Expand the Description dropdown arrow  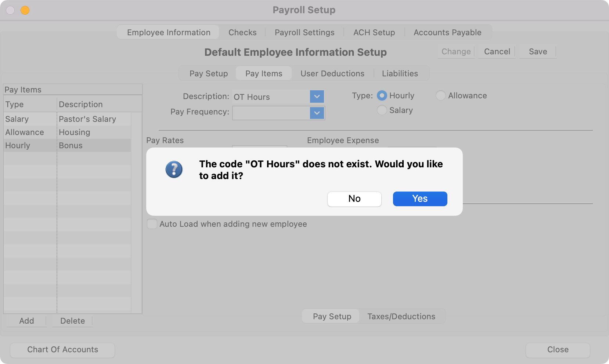tap(317, 97)
